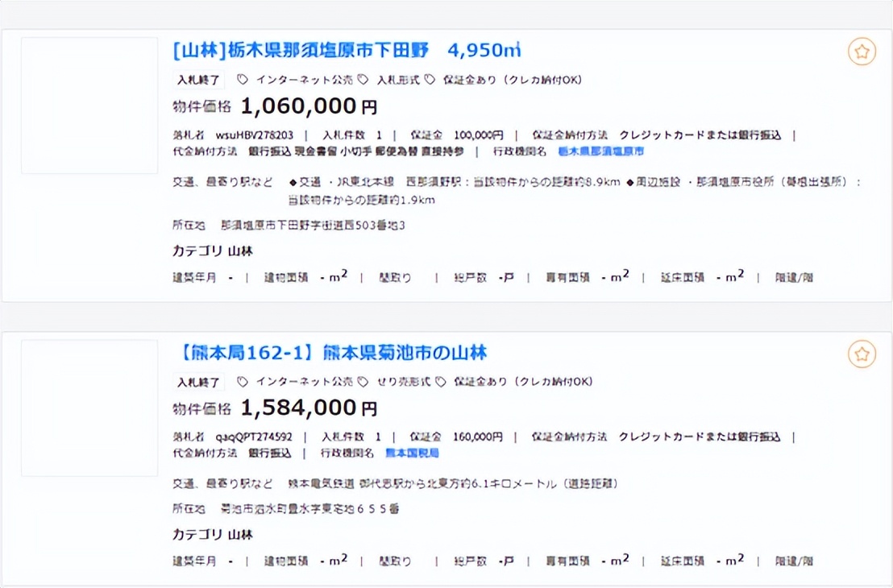The height and width of the screenshot is (588, 893).
Task: Click the image placeholder for the Kumamoto listing
Action: pyautogui.click(x=89, y=407)
